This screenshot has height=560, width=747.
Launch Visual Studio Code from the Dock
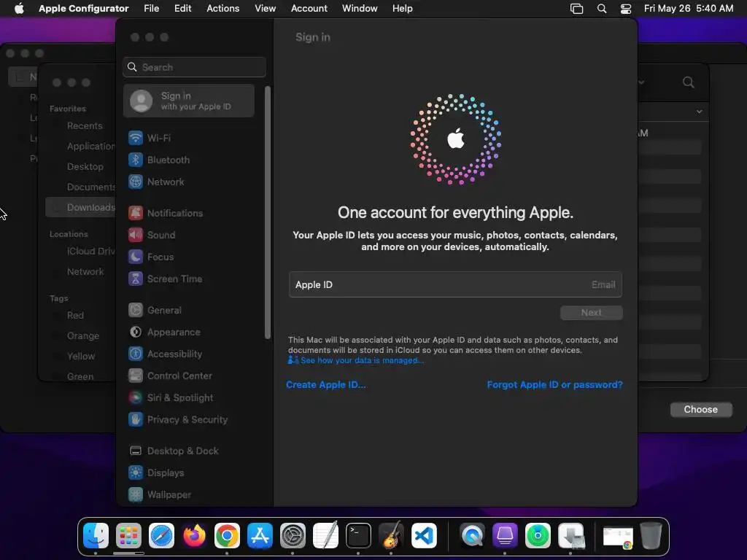pyautogui.click(x=424, y=536)
